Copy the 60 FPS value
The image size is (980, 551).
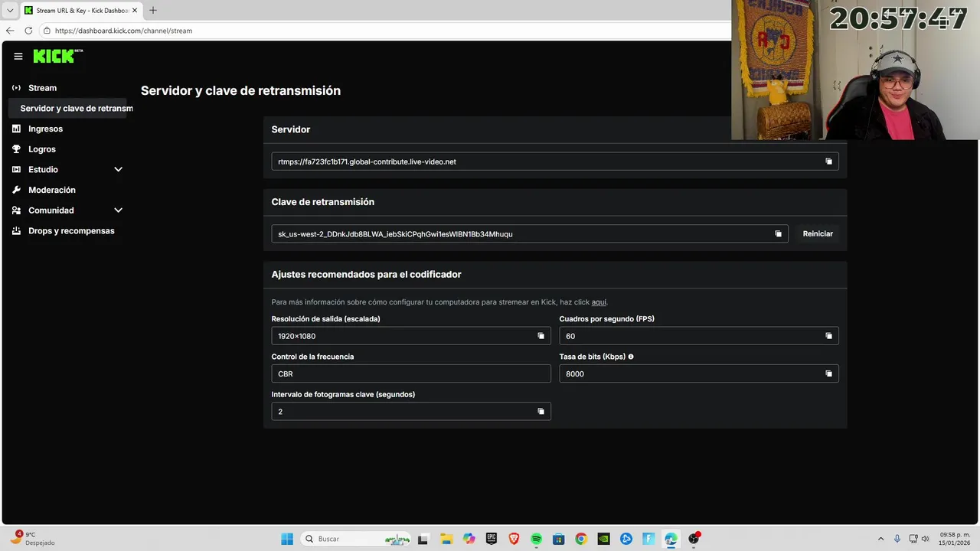pos(828,336)
